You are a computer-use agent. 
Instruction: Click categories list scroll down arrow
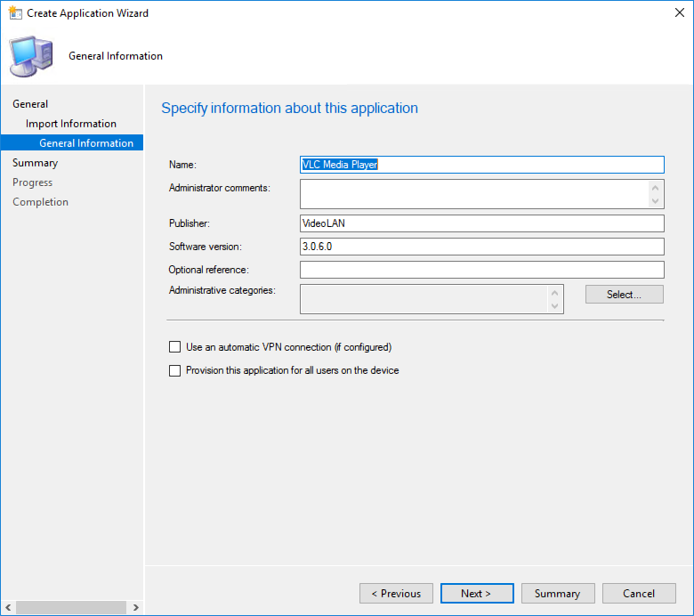tap(554, 306)
